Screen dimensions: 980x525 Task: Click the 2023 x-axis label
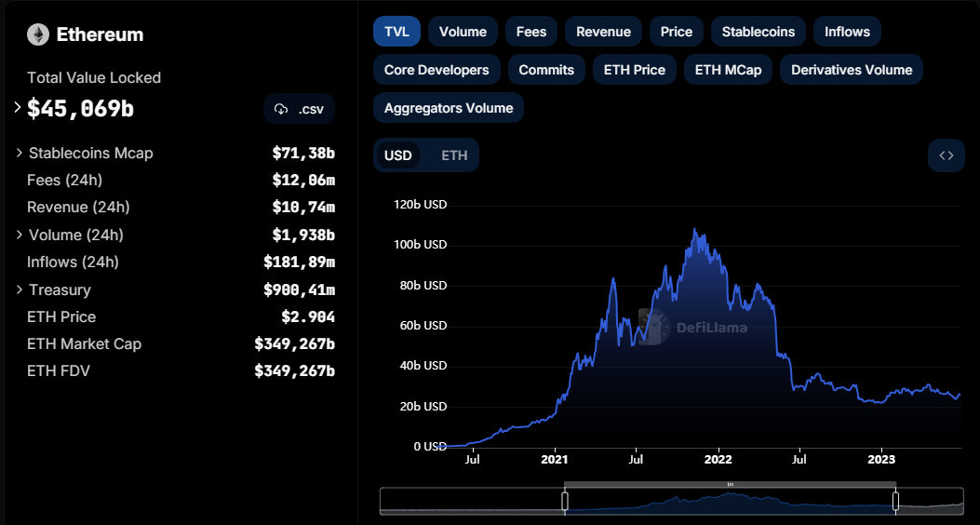(882, 460)
